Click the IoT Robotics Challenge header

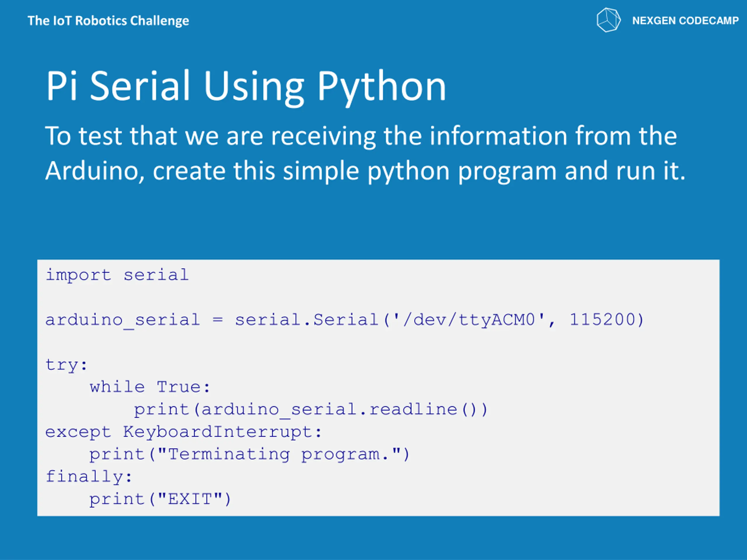[x=108, y=21]
